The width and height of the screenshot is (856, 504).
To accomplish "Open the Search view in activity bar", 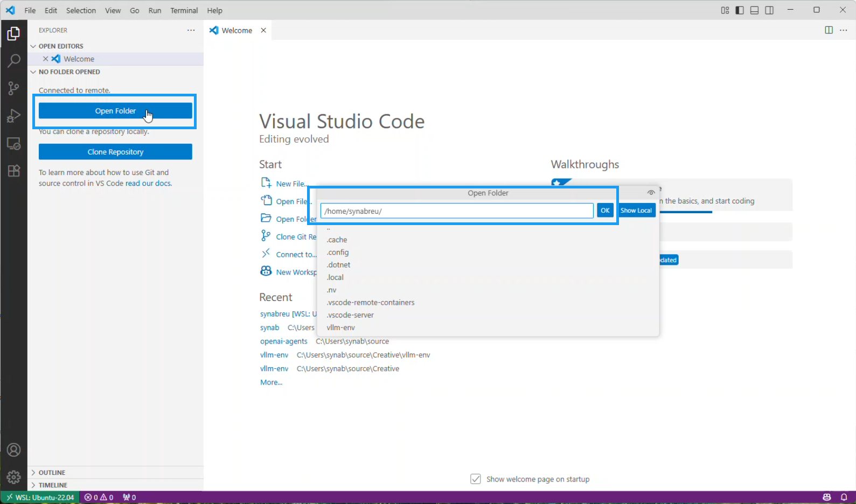I will 13,61.
